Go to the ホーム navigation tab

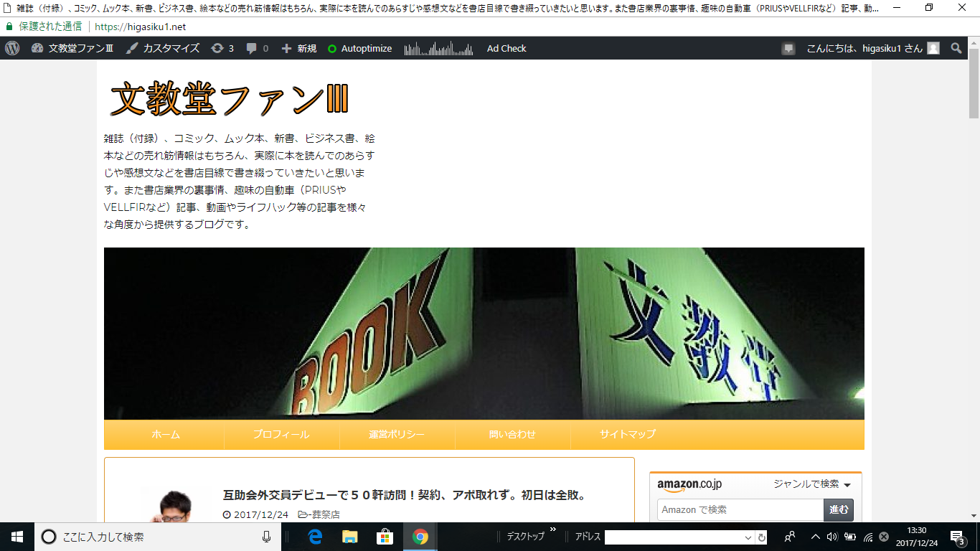tap(166, 434)
